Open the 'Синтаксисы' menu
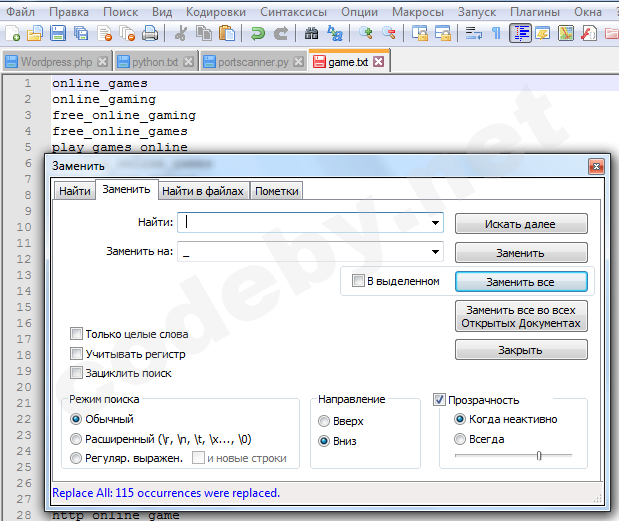 [x=292, y=11]
